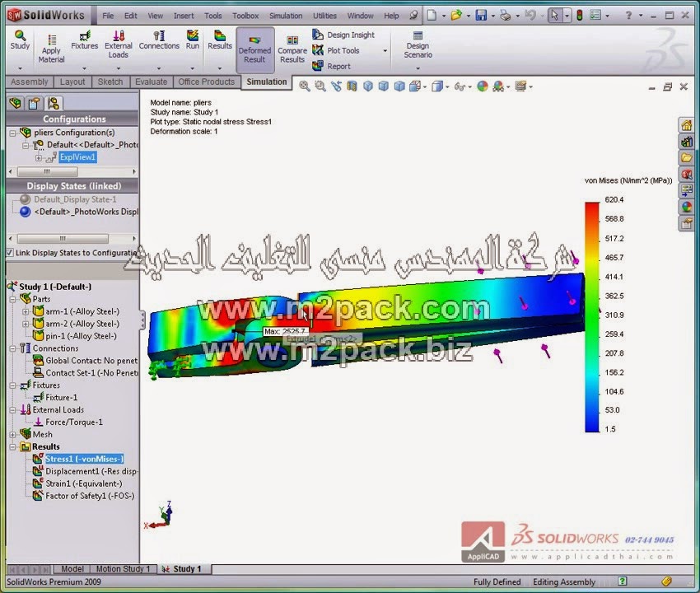Click the Edit Appearance color ball icon
Image resolution: width=700 pixels, height=593 pixels.
[x=482, y=86]
